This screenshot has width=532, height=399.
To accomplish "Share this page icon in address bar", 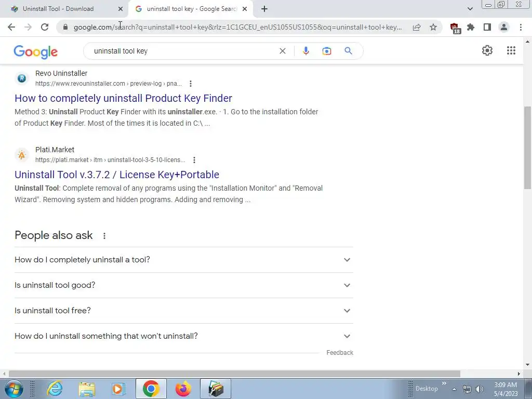I will 417,27.
